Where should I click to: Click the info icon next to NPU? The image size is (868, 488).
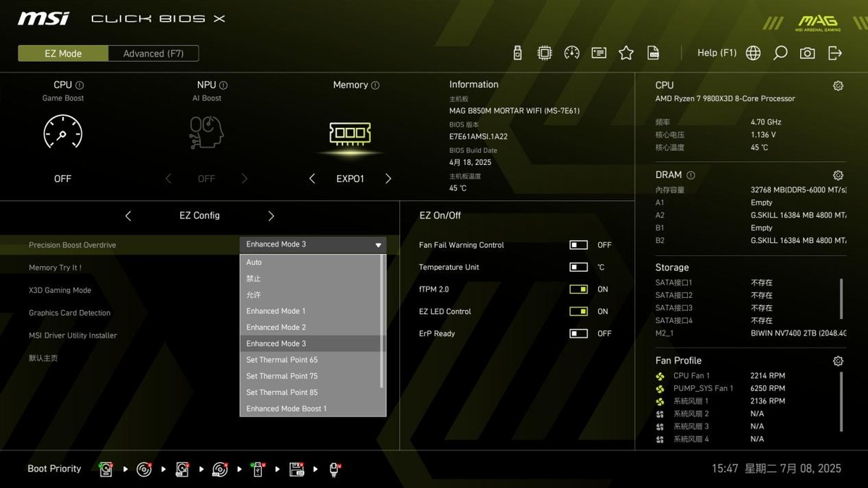pos(224,85)
